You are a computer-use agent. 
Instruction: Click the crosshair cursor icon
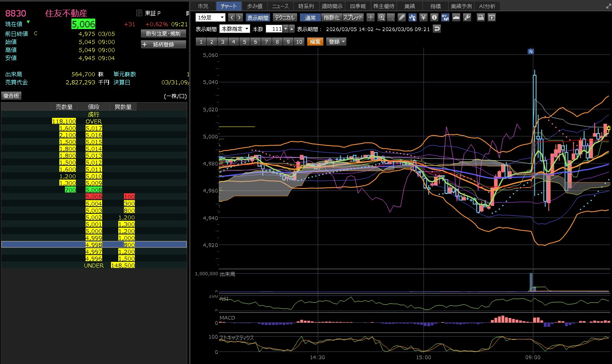tap(371, 17)
